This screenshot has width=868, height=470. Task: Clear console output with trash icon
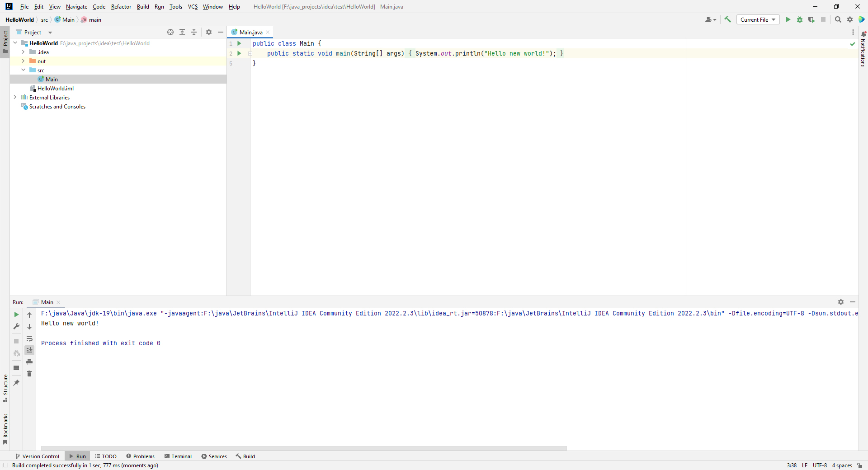(29, 374)
